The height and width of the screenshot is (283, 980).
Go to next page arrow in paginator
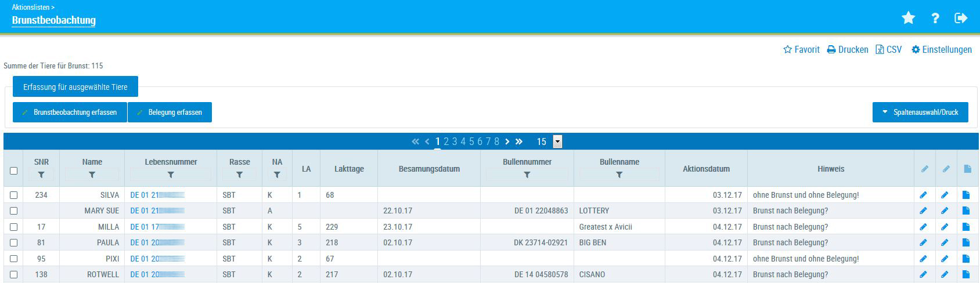pyautogui.click(x=507, y=141)
